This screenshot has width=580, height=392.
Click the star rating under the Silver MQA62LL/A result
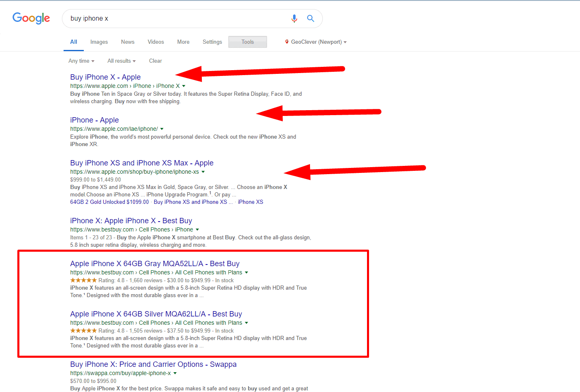point(83,330)
